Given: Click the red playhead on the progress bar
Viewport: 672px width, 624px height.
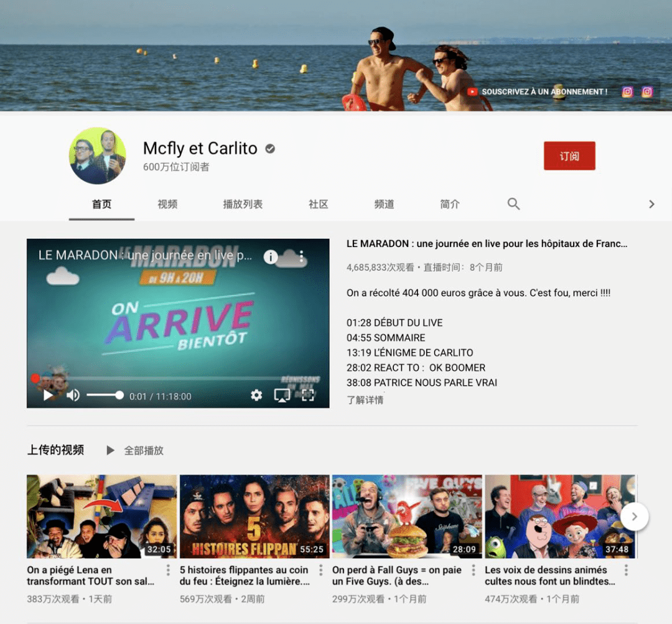Looking at the screenshot, I should tap(35, 378).
